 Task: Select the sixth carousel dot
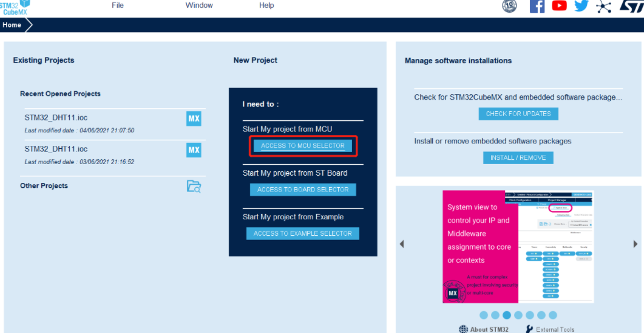tap(541, 315)
